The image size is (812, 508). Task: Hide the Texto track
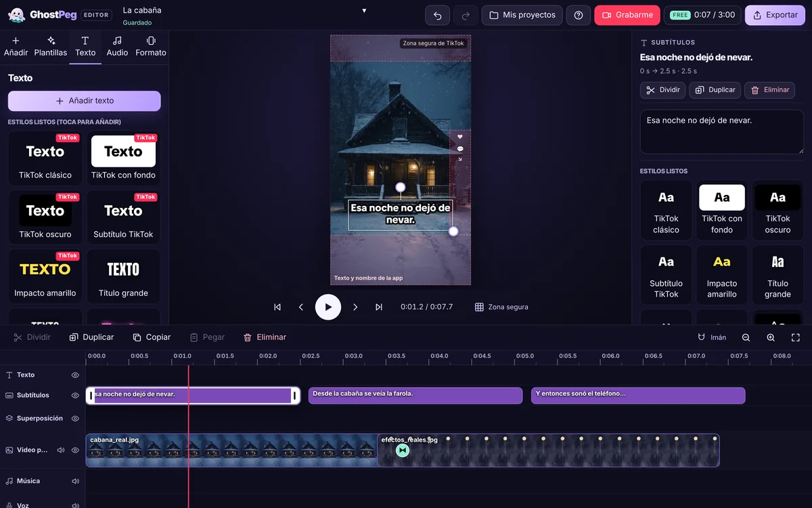75,375
